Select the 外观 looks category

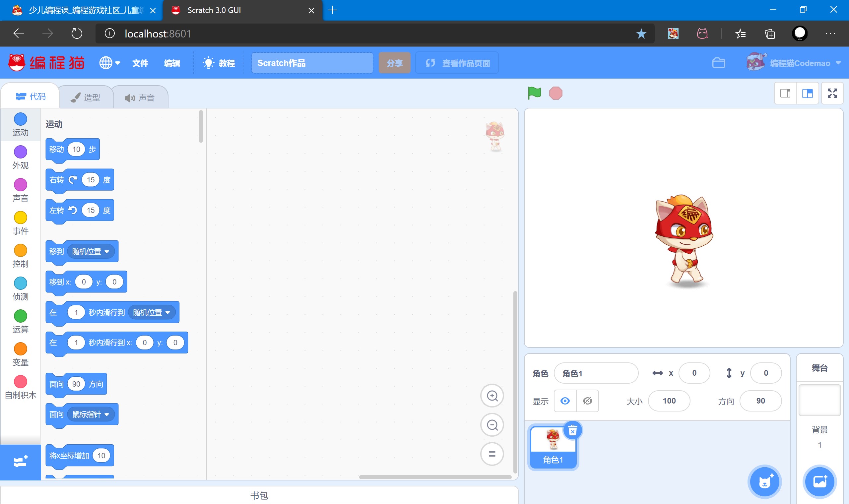coord(20,157)
